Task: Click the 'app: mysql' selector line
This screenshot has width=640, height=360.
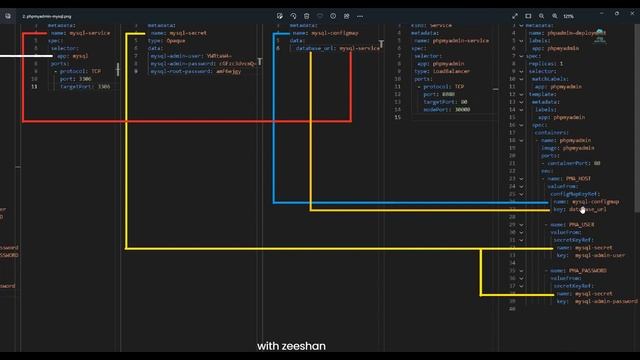Action: click(x=73, y=56)
